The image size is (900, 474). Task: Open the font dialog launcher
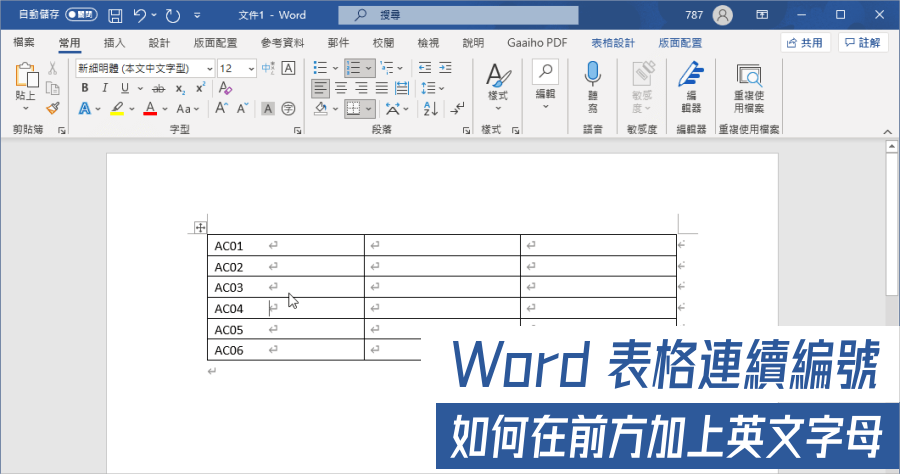pyautogui.click(x=297, y=131)
